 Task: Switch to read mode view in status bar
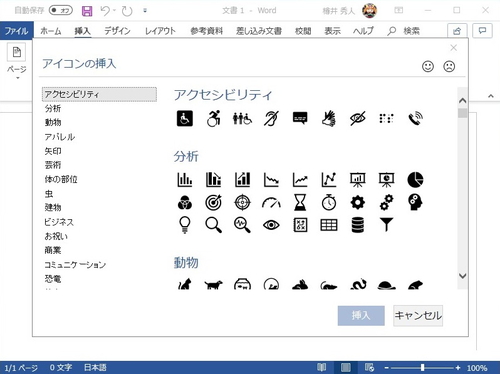click(x=322, y=367)
